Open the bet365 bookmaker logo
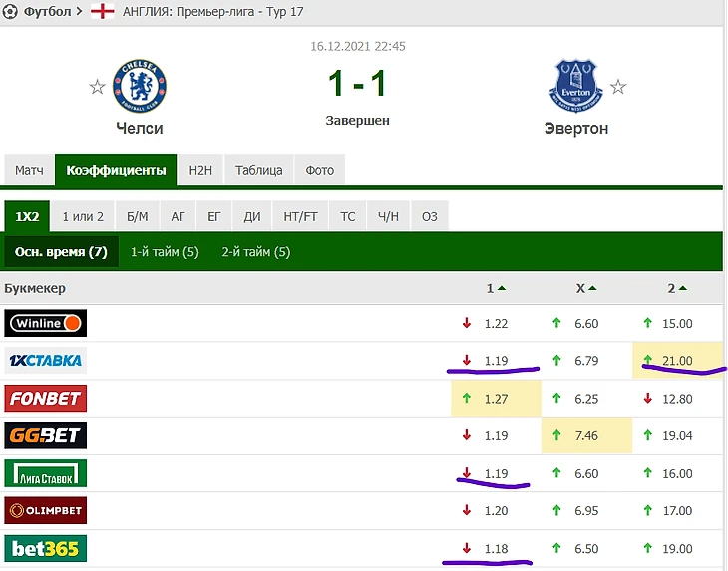This screenshot has height=571, width=728. tap(46, 549)
